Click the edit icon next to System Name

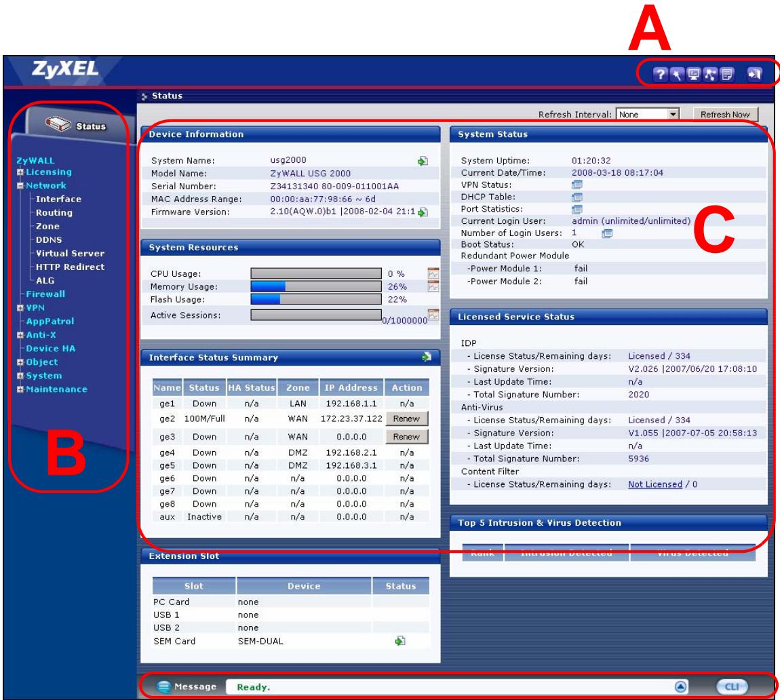[423, 161]
